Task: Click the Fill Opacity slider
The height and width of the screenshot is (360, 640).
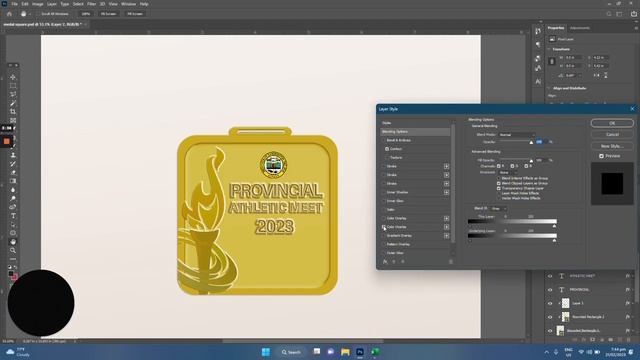Action: point(516,160)
